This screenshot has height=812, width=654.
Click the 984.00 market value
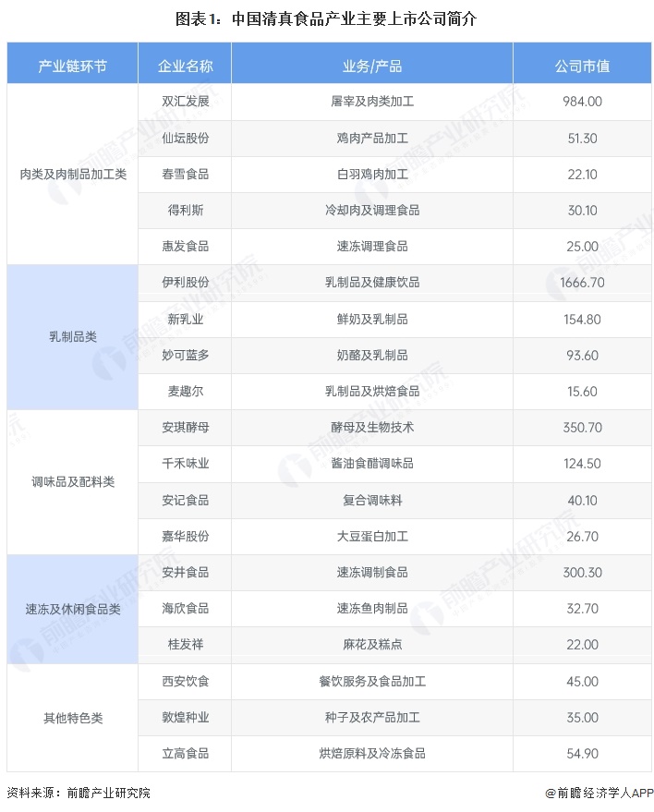click(x=582, y=102)
